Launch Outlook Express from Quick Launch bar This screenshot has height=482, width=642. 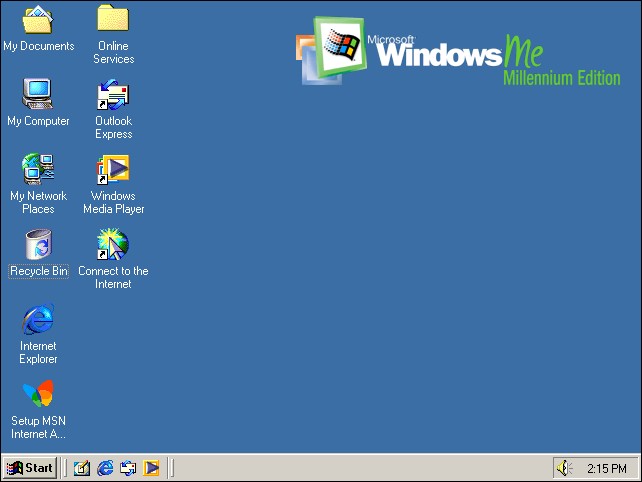(x=128, y=467)
